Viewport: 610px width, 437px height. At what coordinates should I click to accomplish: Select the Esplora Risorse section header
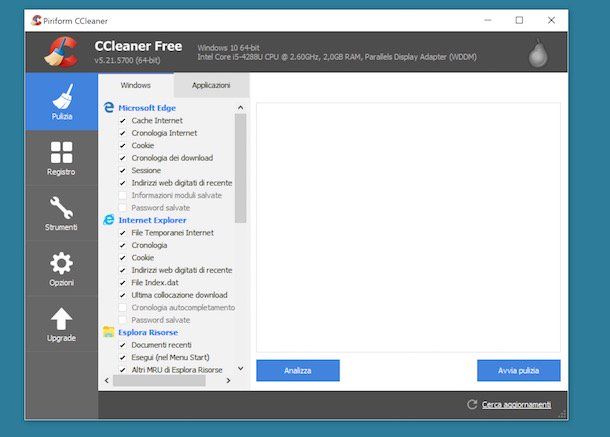(x=148, y=332)
